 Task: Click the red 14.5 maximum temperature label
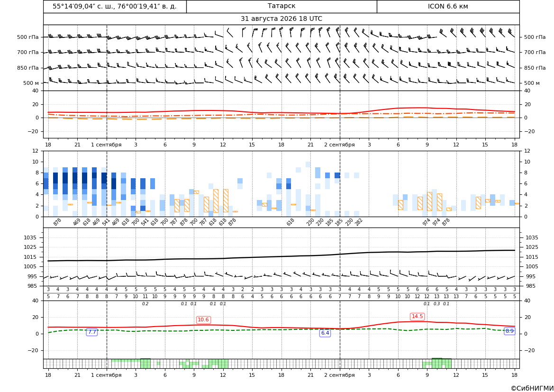click(417, 316)
